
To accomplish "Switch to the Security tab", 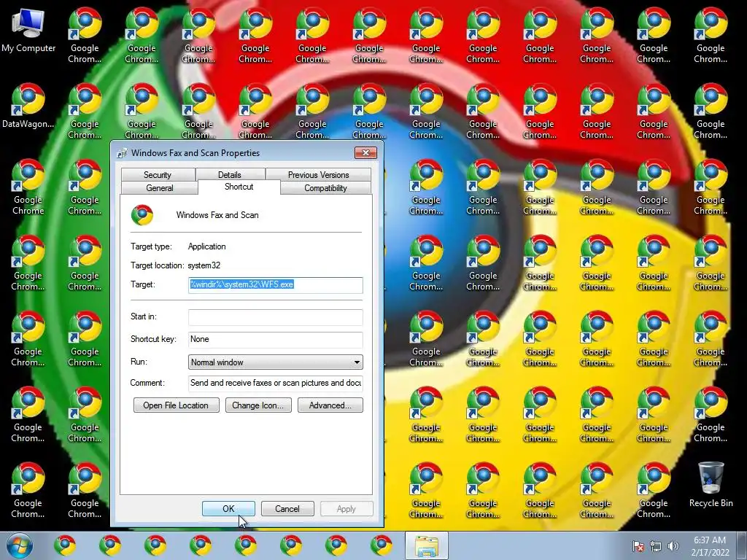I will click(158, 175).
